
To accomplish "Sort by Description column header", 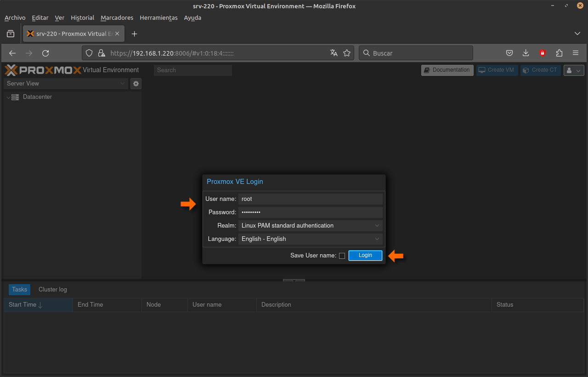I will 374,305.
